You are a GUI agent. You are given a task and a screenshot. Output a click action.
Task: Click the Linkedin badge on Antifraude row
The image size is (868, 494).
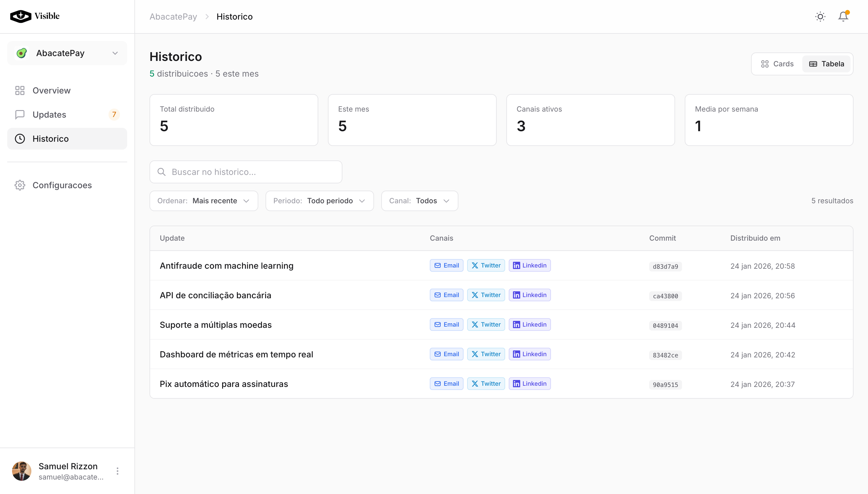tap(529, 266)
